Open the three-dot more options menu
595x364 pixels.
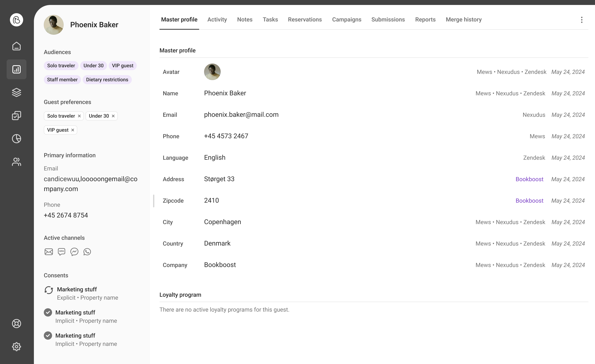click(582, 20)
